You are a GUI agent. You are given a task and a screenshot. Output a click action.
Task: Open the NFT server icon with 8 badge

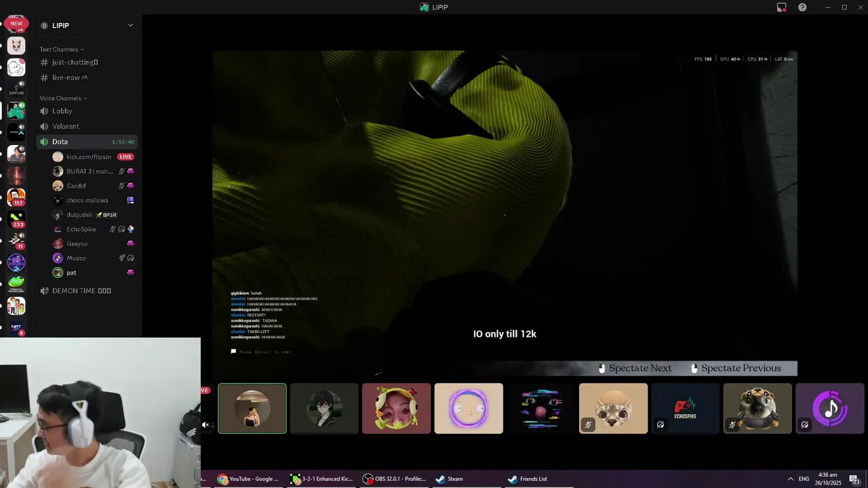(16, 328)
